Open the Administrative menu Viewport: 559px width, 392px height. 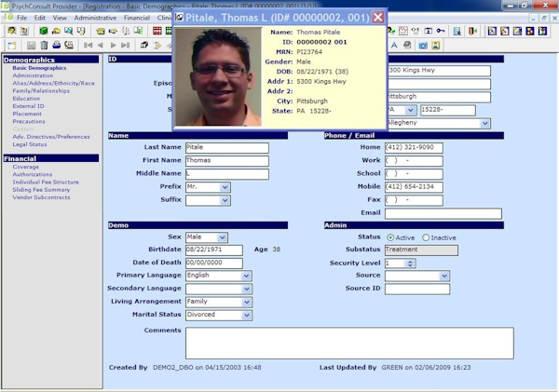point(95,18)
